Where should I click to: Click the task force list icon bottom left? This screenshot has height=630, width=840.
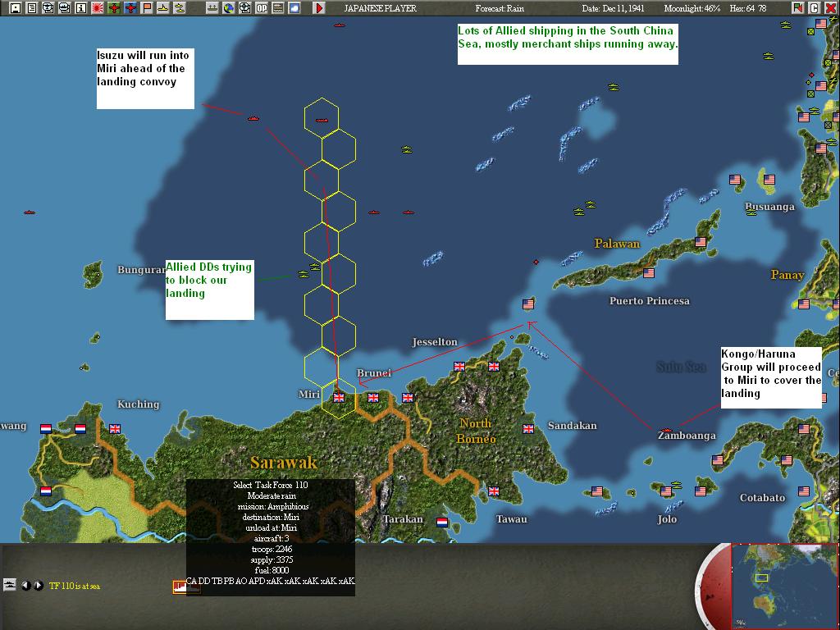coord(10,584)
